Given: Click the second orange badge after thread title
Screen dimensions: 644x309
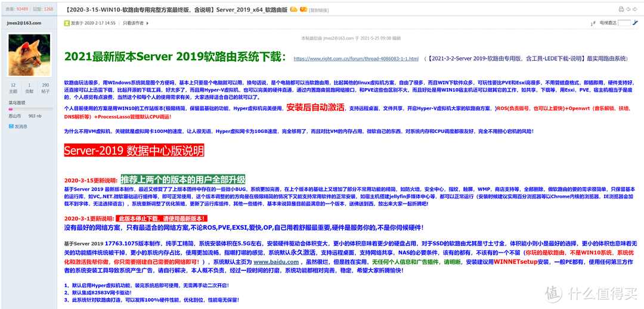Looking at the screenshot, I should 303,8.
